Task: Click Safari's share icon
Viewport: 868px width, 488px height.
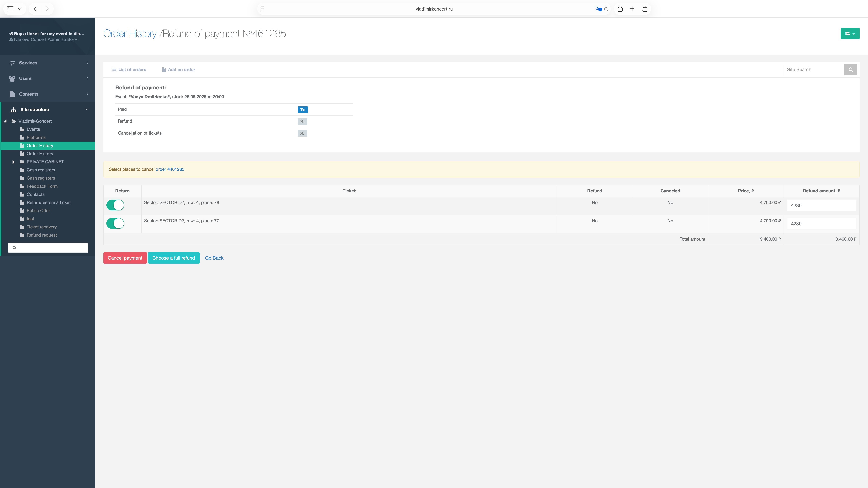Action: pos(620,9)
